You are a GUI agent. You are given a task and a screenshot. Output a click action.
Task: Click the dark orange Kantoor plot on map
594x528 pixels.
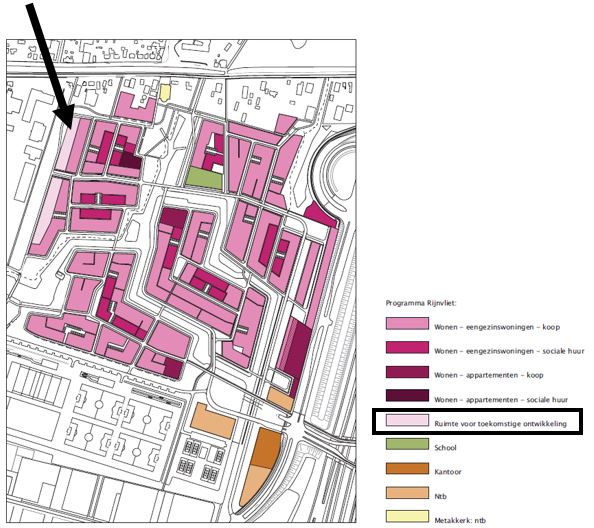tap(266, 449)
